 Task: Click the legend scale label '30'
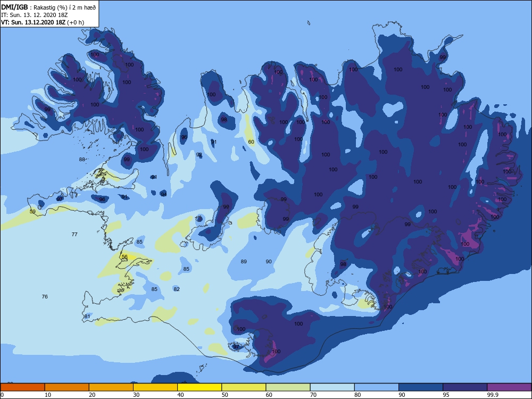[x=136, y=395]
